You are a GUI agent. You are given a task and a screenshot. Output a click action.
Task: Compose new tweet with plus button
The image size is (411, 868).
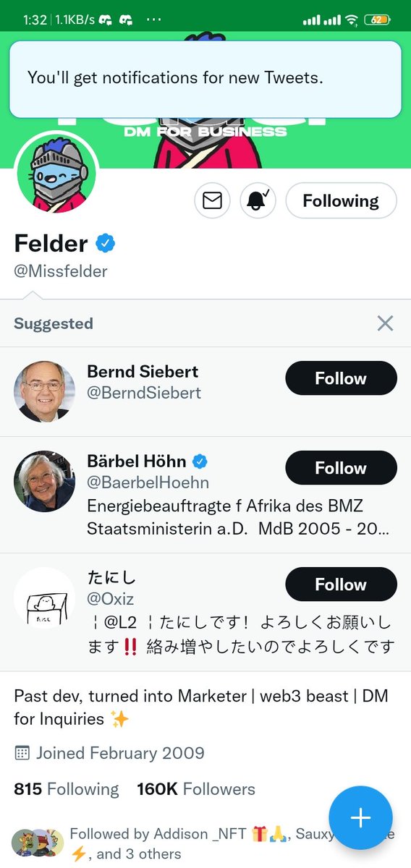(x=360, y=817)
